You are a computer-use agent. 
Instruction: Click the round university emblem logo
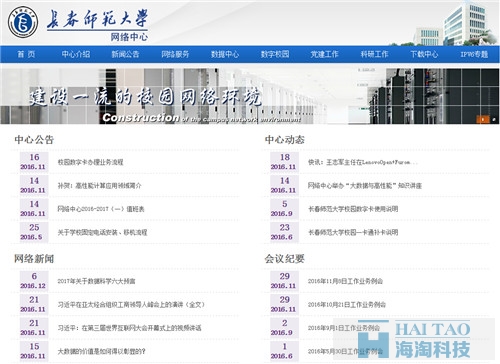pyautogui.click(x=23, y=22)
